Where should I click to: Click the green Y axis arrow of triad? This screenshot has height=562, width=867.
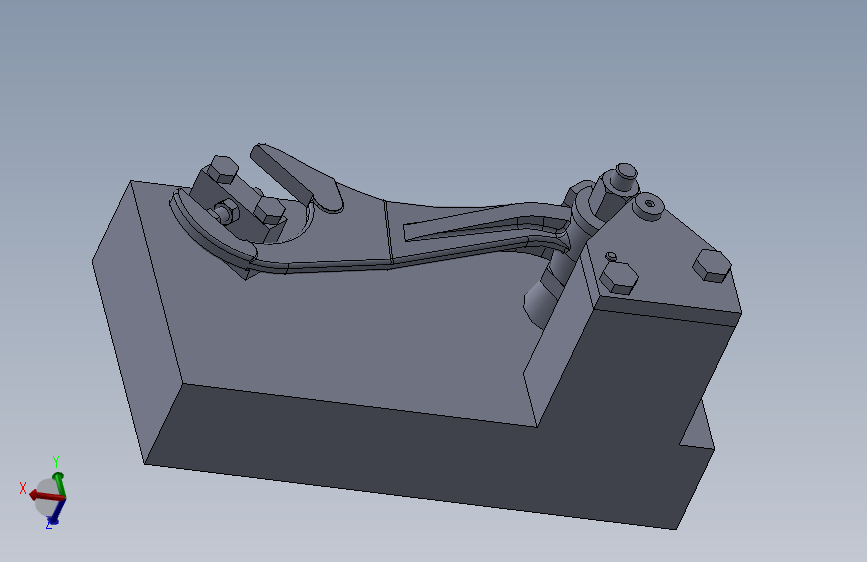click(59, 484)
